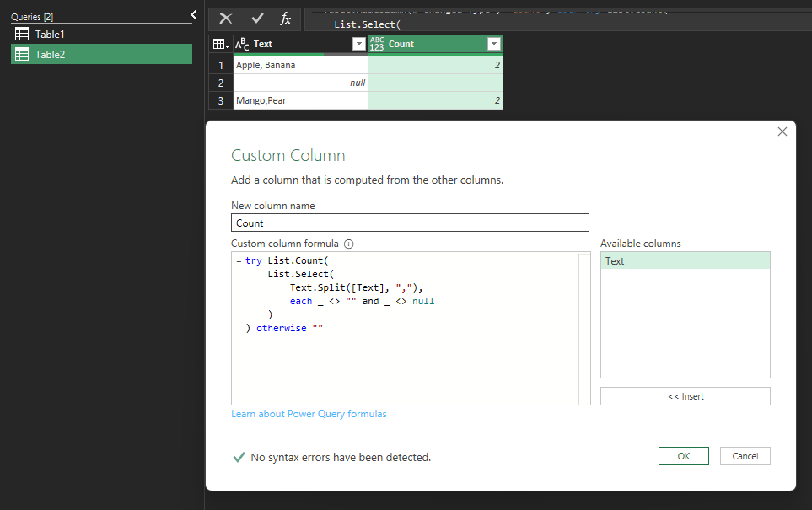Open Text column filter dropdown
This screenshot has height=510, width=812.
click(359, 44)
